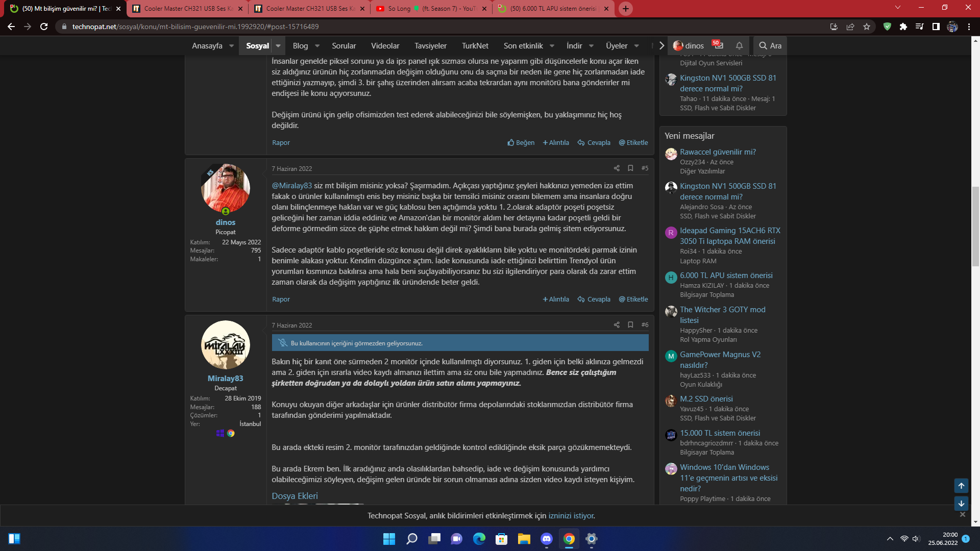Bookmark the page with the star icon
Image resolution: width=980 pixels, height=551 pixels.
[x=867, y=27]
